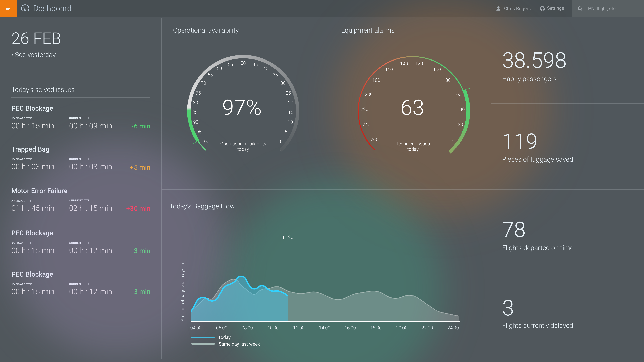Image resolution: width=644 pixels, height=362 pixels.
Task: Click the chevron before See yesterday
Action: click(13, 55)
